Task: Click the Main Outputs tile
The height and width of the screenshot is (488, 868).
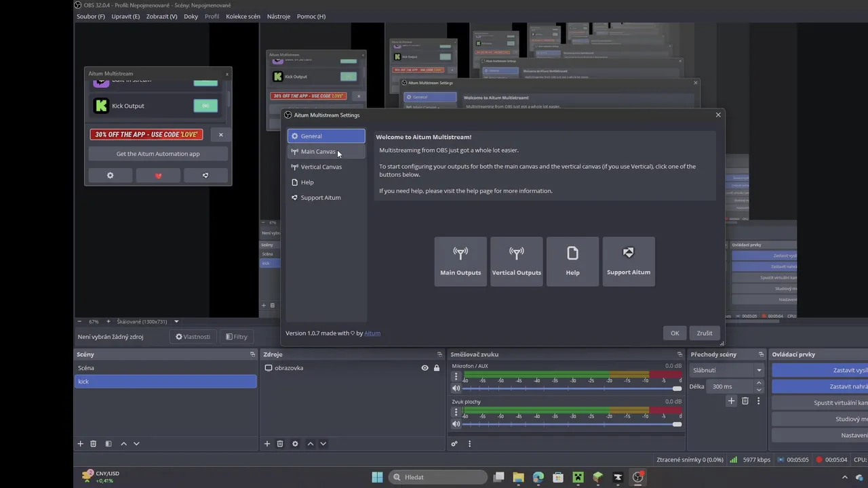Action: [x=460, y=262]
